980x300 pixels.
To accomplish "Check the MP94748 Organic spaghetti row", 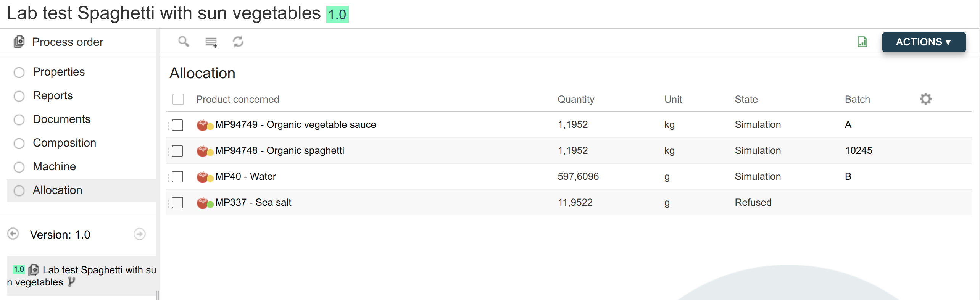I will 177,151.
